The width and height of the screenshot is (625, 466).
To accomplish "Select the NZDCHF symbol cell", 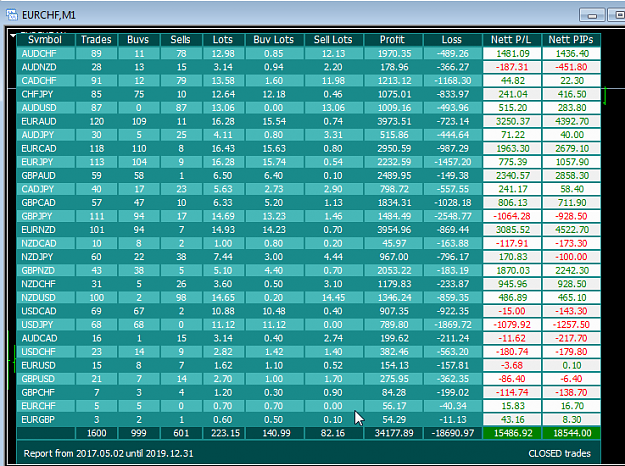I will click(45, 284).
